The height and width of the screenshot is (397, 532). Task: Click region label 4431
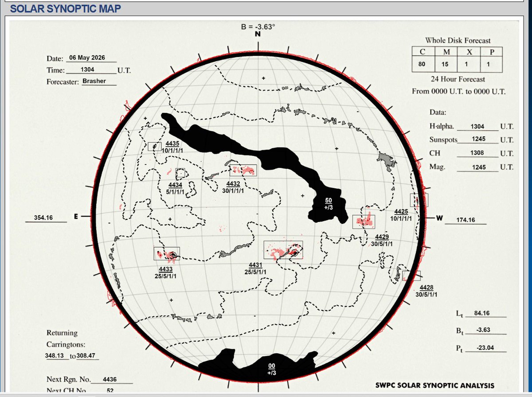tap(256, 265)
